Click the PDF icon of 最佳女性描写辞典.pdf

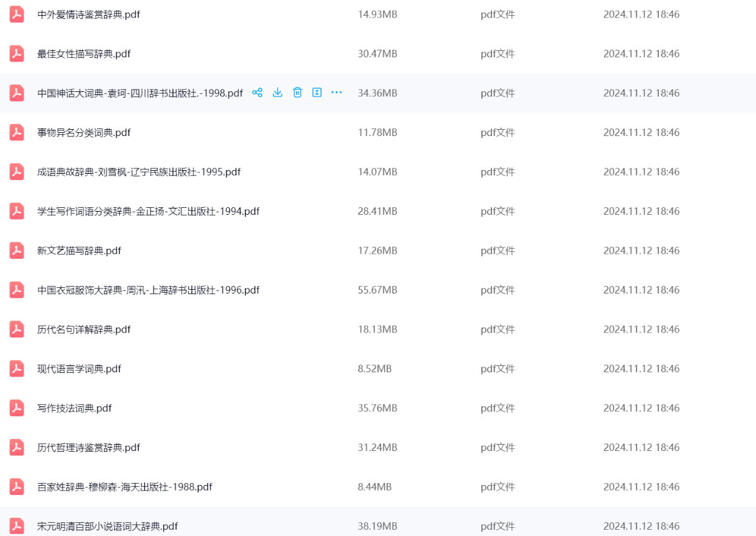[x=16, y=54]
